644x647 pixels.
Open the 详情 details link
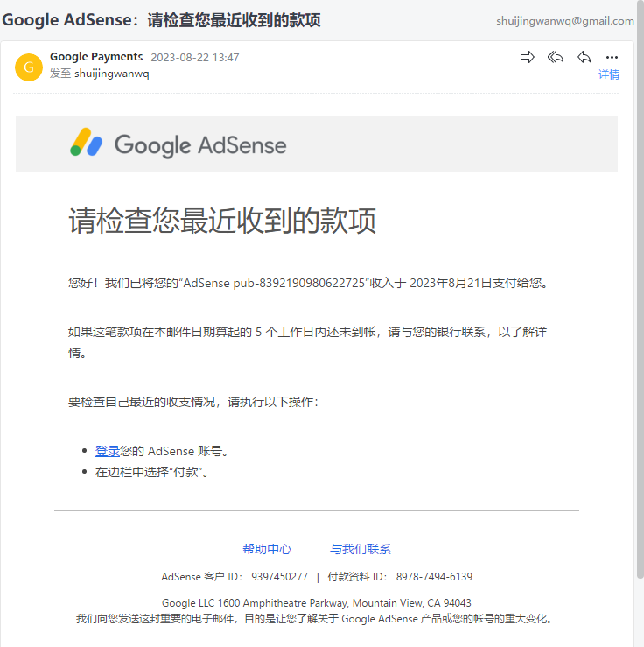(x=609, y=74)
